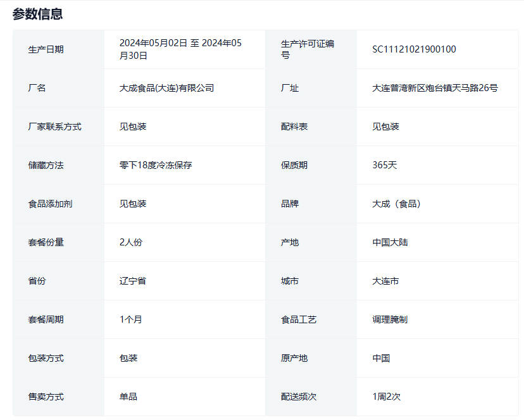Select the production date range value

pos(180,49)
